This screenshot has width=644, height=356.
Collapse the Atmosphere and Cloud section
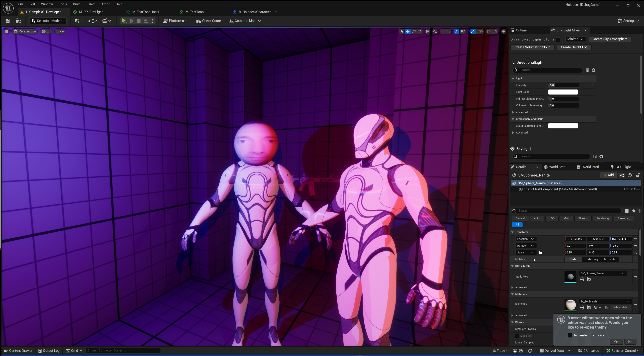click(x=513, y=119)
